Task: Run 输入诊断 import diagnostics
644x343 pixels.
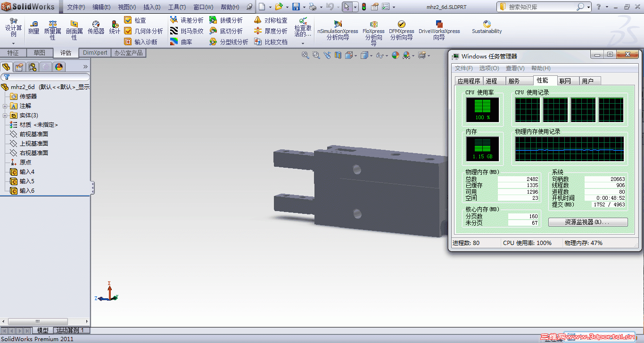Action: 140,42
